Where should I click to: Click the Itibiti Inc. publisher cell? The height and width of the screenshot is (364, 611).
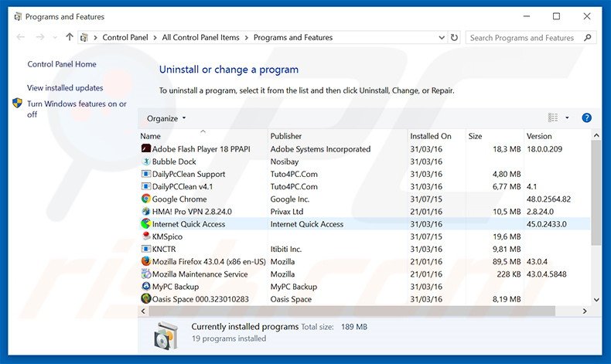pos(286,249)
